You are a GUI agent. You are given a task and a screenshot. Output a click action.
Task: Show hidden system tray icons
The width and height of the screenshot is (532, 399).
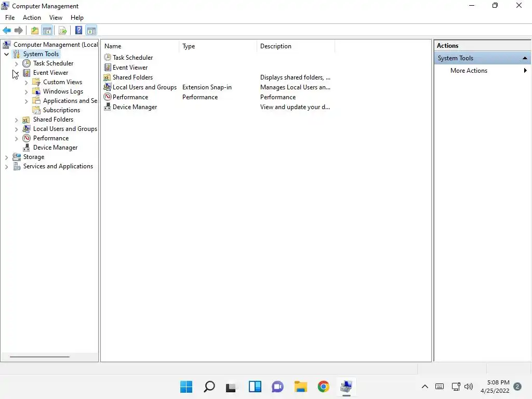click(x=425, y=387)
